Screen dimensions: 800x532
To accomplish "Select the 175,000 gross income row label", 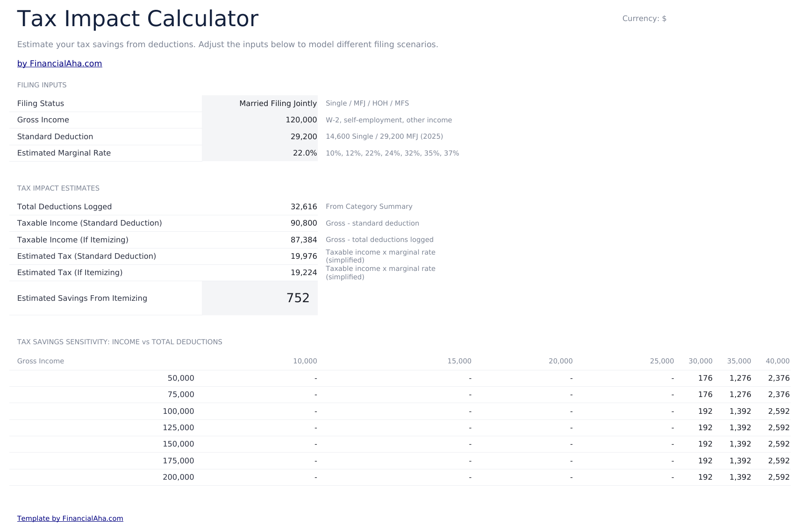I will (179, 461).
